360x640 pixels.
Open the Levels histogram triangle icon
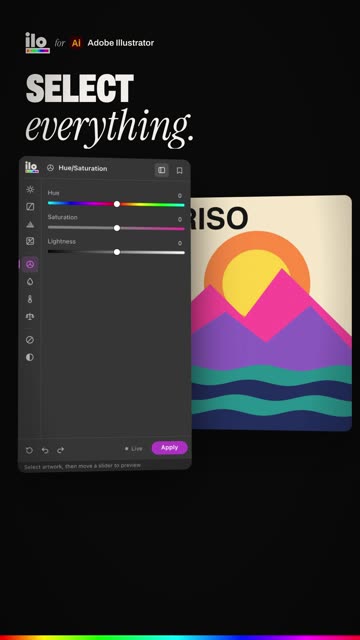(x=30, y=224)
